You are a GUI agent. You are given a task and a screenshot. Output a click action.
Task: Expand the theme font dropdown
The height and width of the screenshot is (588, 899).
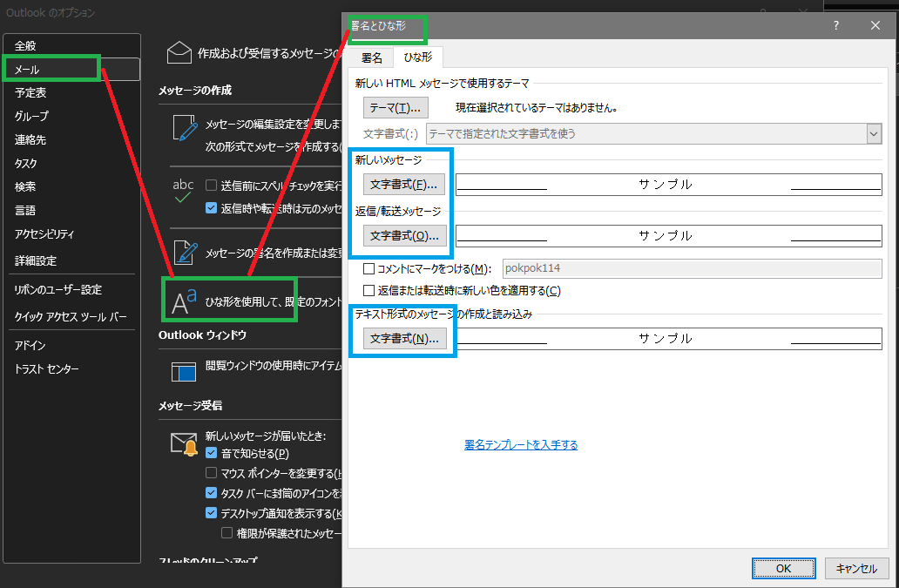click(873, 134)
